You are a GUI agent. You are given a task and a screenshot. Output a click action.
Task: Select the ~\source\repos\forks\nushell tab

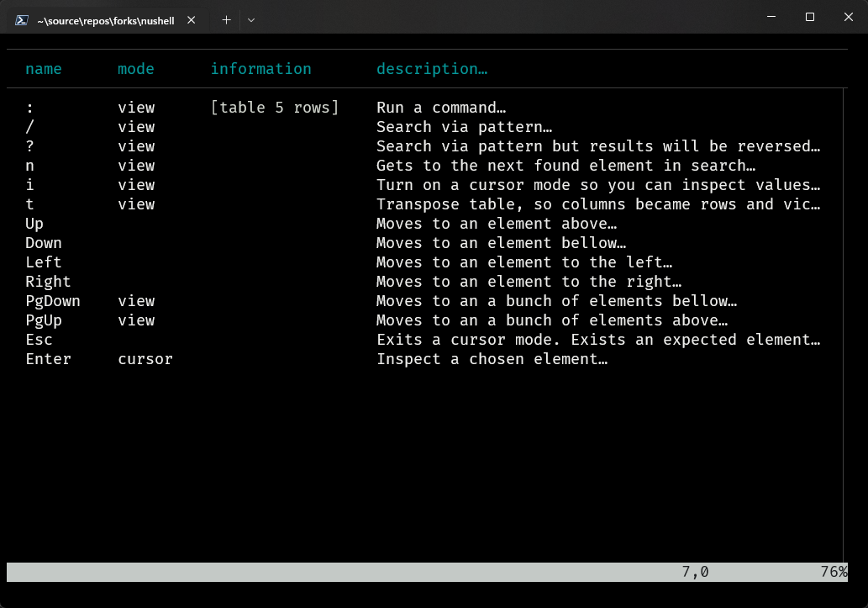point(105,20)
